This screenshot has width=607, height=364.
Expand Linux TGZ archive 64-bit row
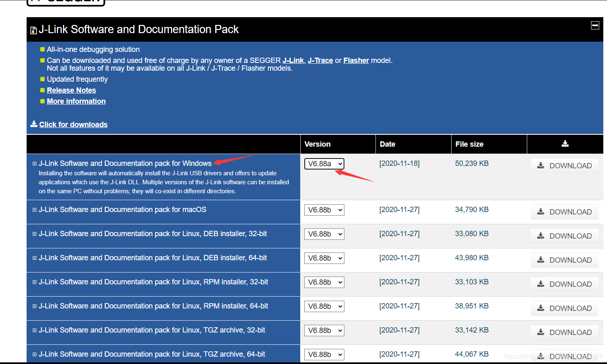tap(34, 354)
